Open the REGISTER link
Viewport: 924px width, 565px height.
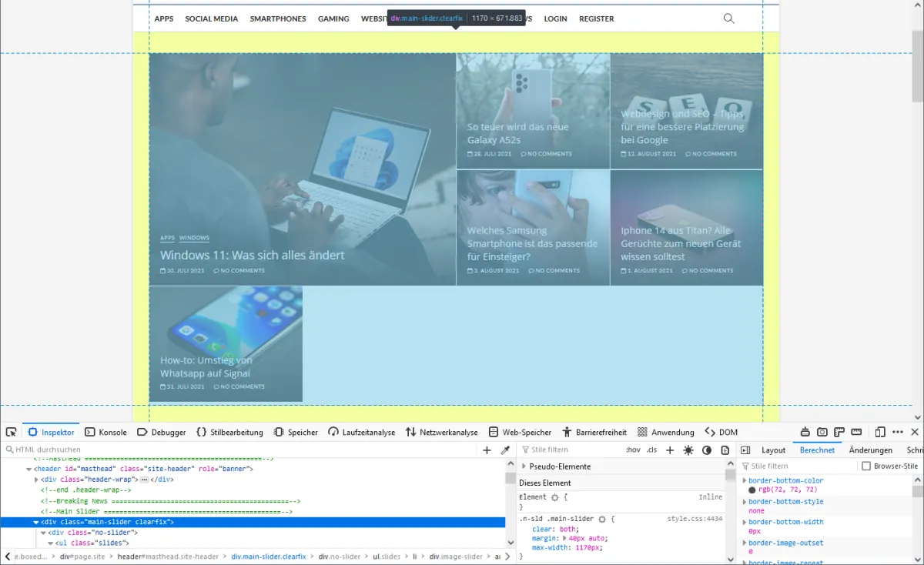(x=597, y=18)
